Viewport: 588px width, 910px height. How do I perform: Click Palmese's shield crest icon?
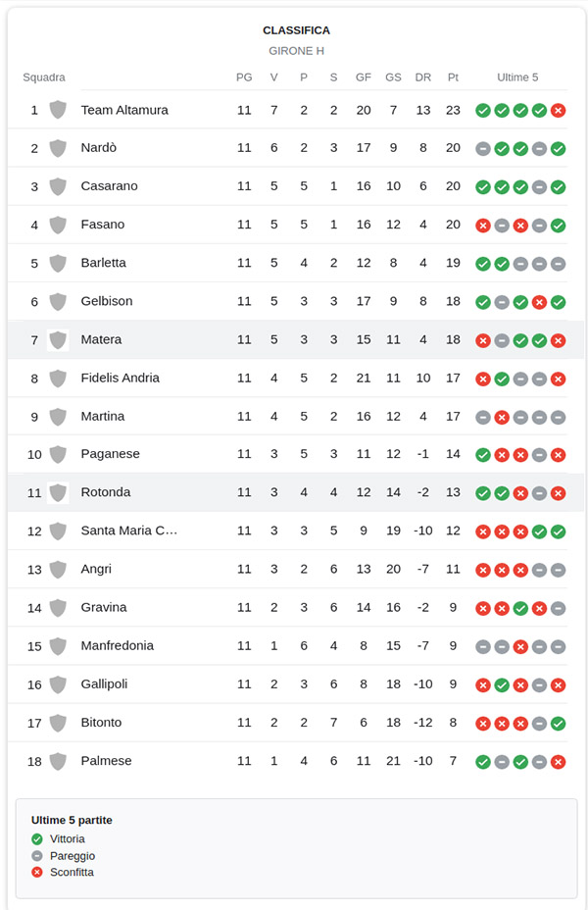58,761
